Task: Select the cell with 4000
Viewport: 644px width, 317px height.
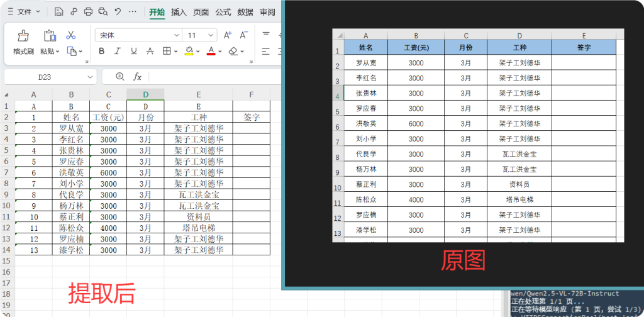Action: [x=108, y=228]
